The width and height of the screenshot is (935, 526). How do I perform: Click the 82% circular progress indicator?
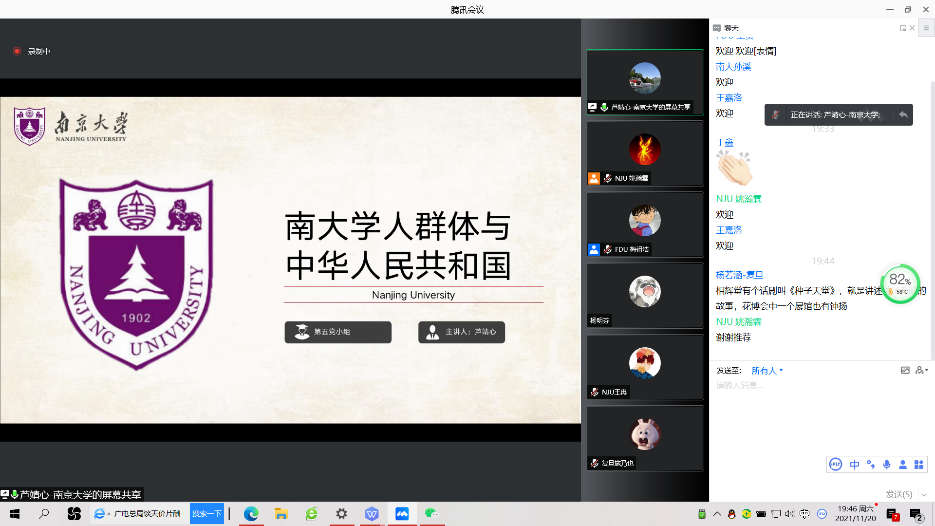pyautogui.click(x=900, y=284)
